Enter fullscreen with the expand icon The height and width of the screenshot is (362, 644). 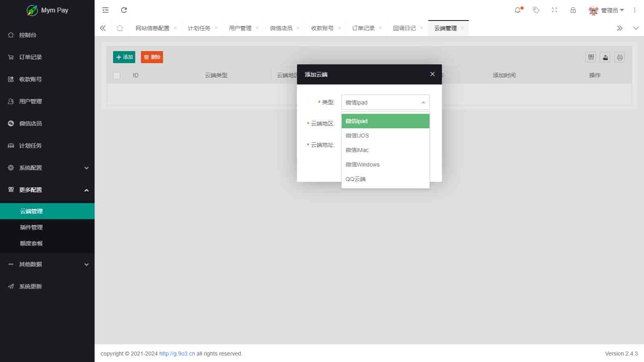pyautogui.click(x=555, y=10)
